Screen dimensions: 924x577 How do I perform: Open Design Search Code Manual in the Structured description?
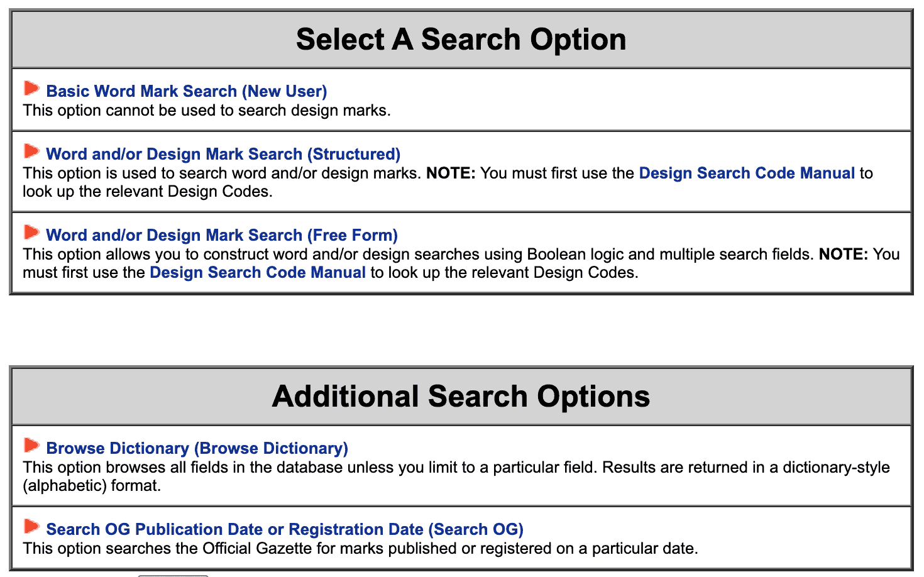tap(747, 173)
